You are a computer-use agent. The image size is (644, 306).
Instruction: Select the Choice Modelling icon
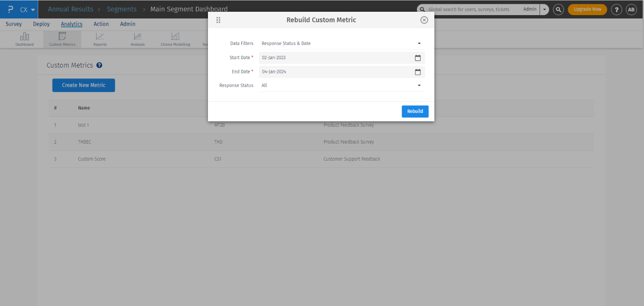pyautogui.click(x=175, y=39)
